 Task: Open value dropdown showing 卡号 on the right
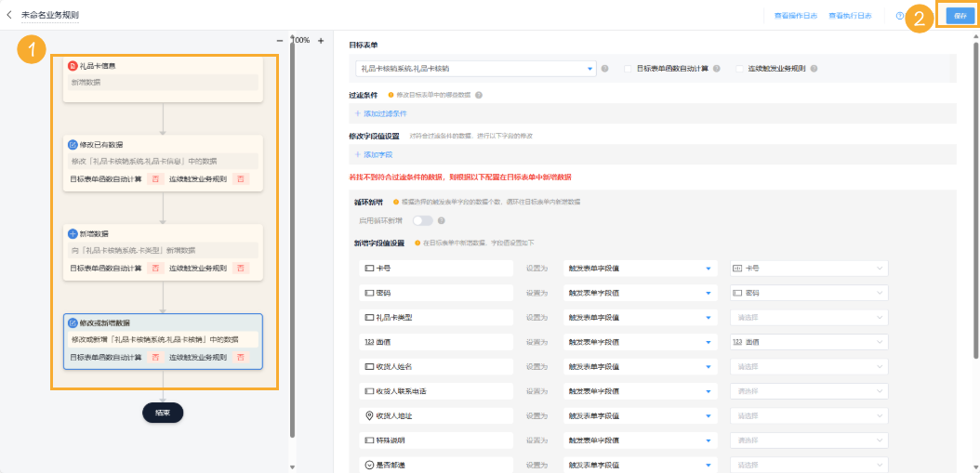pyautogui.click(x=809, y=268)
